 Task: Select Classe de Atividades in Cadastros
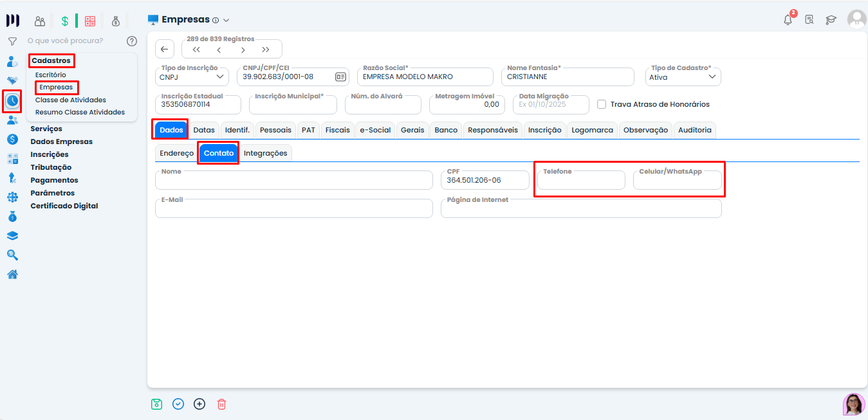click(71, 100)
